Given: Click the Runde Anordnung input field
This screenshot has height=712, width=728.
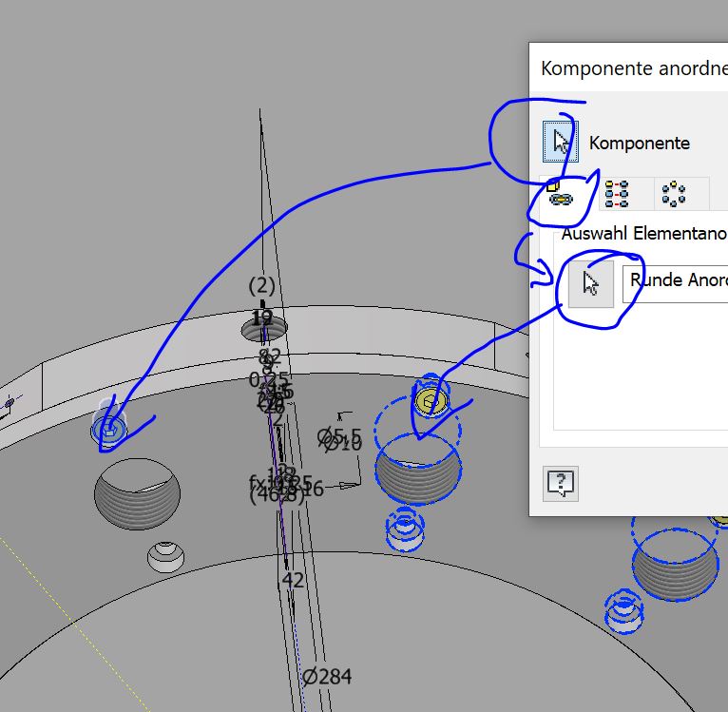Looking at the screenshot, I should (675, 284).
